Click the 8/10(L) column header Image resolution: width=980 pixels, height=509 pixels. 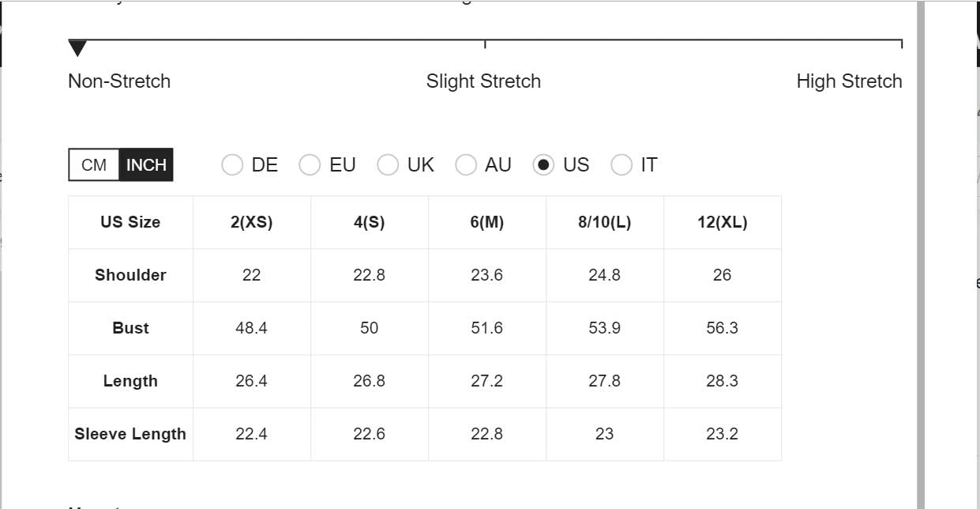(x=605, y=222)
